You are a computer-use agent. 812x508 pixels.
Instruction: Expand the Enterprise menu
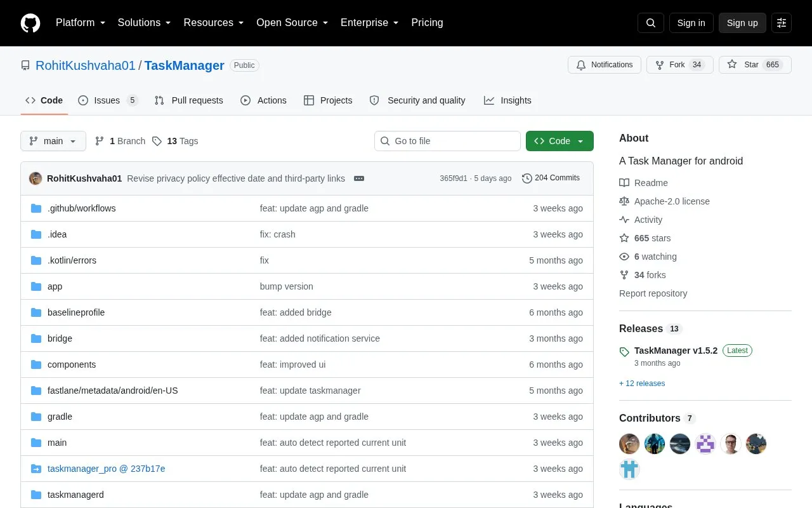pos(370,23)
